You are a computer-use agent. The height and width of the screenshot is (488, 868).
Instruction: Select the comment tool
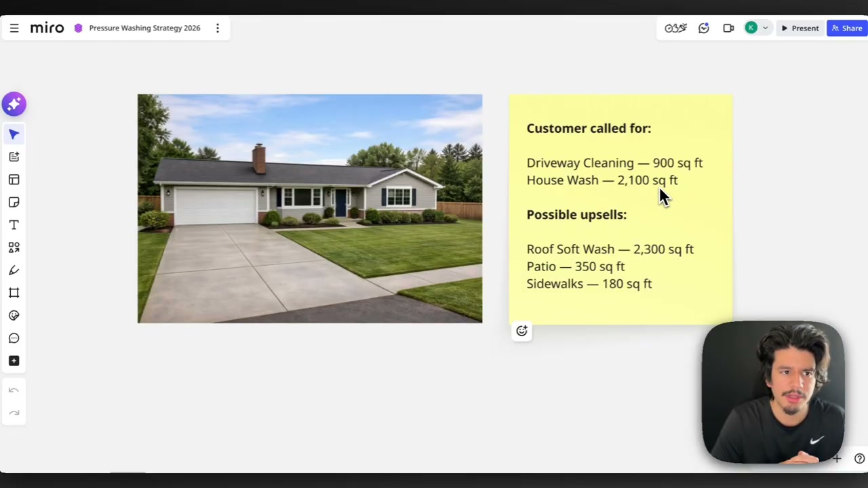click(14, 338)
